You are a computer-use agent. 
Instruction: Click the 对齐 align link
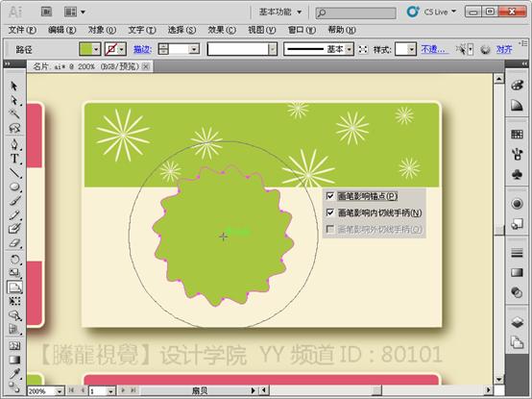coord(504,50)
